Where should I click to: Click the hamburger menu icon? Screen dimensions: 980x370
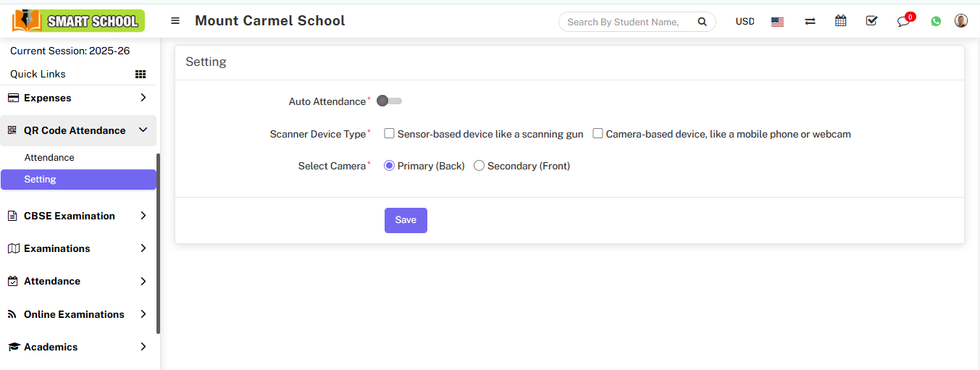pos(175,21)
